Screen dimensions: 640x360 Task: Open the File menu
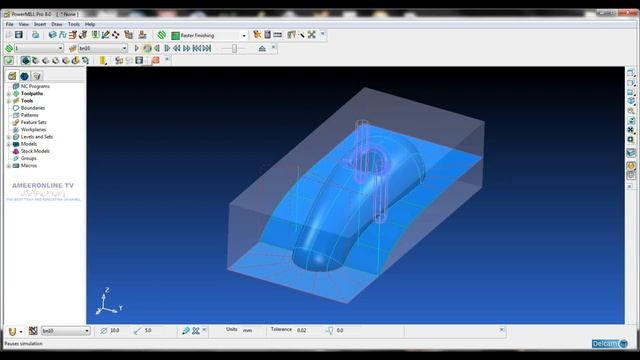click(x=9, y=24)
